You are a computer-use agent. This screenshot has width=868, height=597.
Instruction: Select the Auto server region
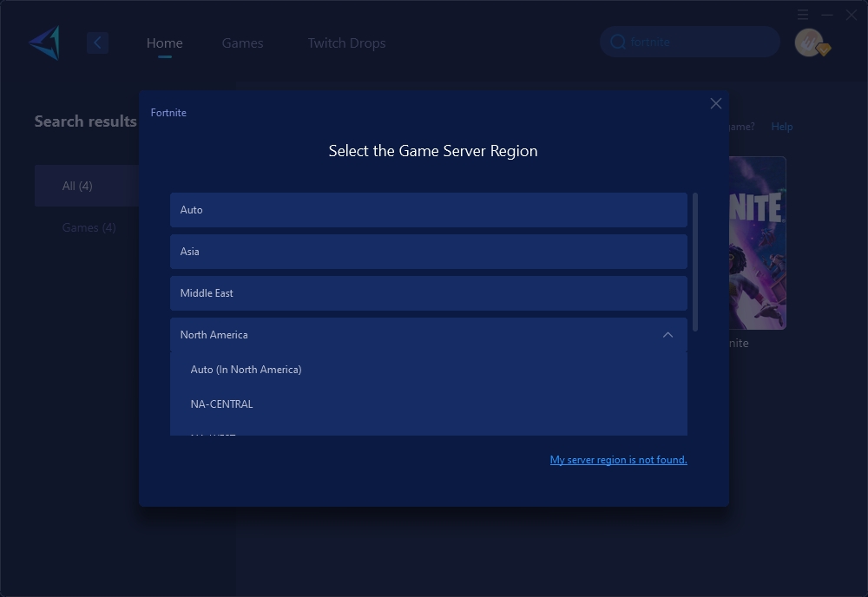click(429, 210)
